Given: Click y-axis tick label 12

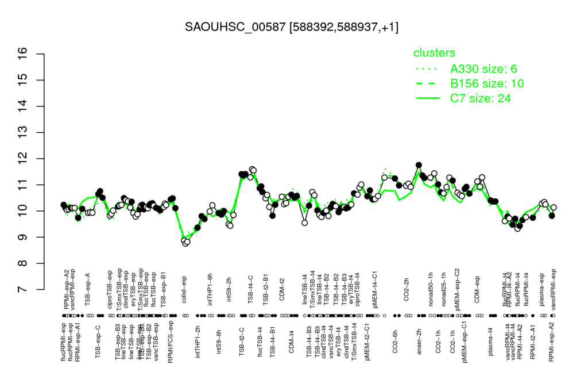Looking at the screenshot, I should 23,159.
